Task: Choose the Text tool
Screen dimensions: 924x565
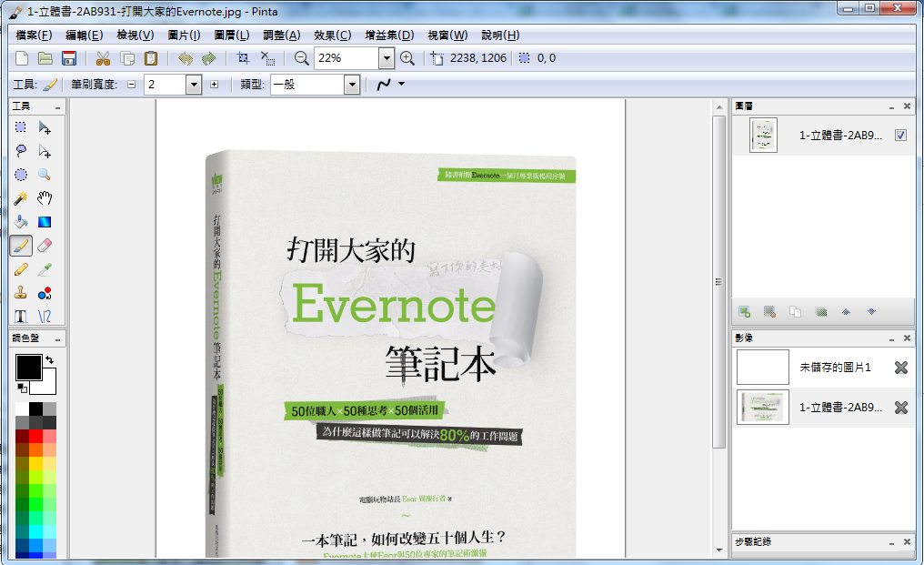Action: (21, 317)
